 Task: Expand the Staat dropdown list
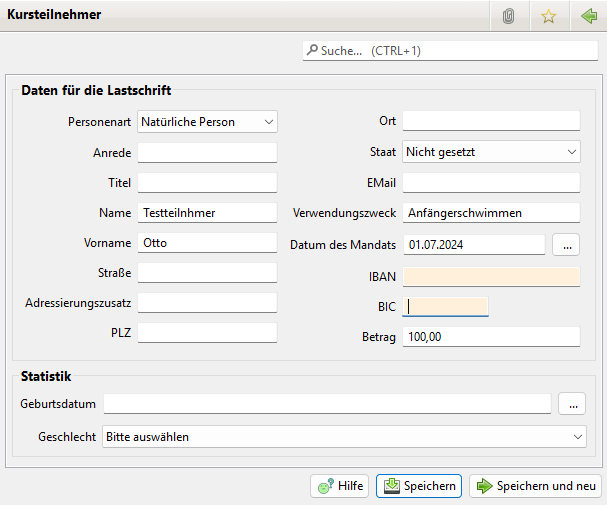click(x=491, y=152)
